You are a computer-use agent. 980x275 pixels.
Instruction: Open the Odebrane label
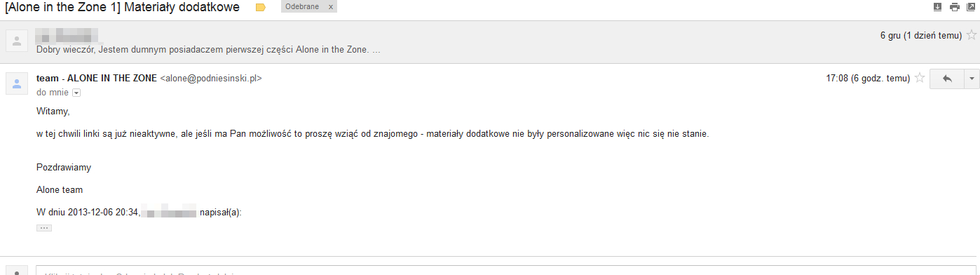301,6
